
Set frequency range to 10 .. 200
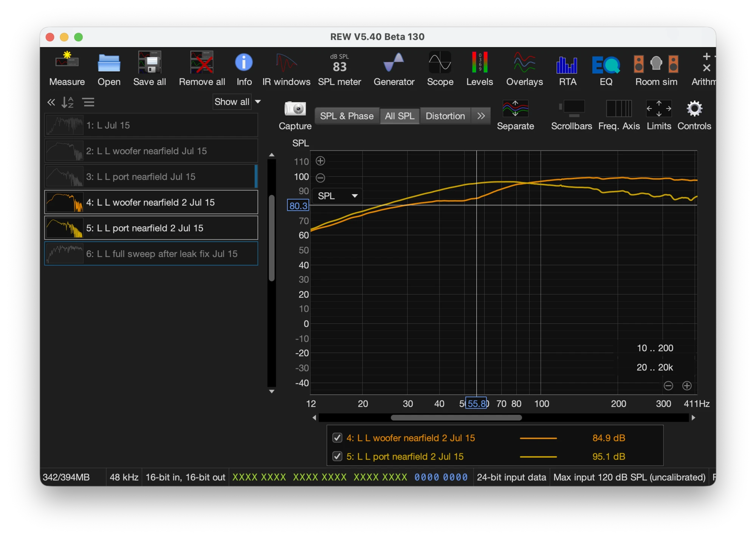coord(655,348)
